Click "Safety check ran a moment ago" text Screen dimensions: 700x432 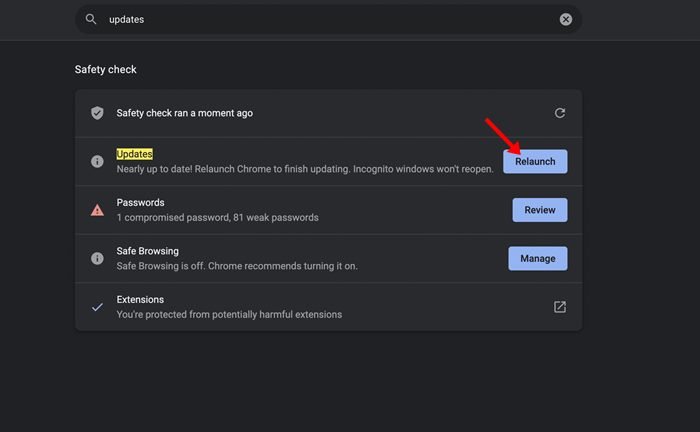click(x=184, y=113)
